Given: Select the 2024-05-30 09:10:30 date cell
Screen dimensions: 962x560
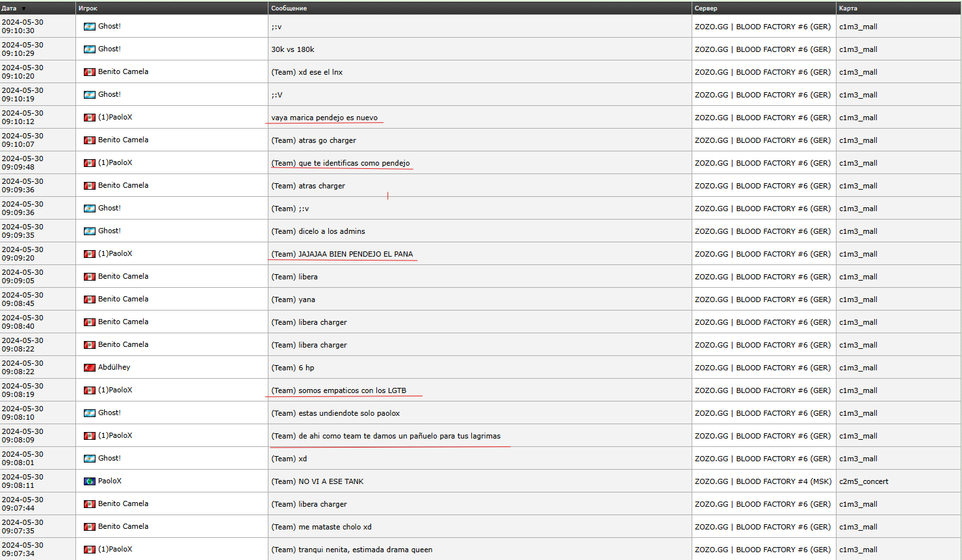Looking at the screenshot, I should coord(23,27).
